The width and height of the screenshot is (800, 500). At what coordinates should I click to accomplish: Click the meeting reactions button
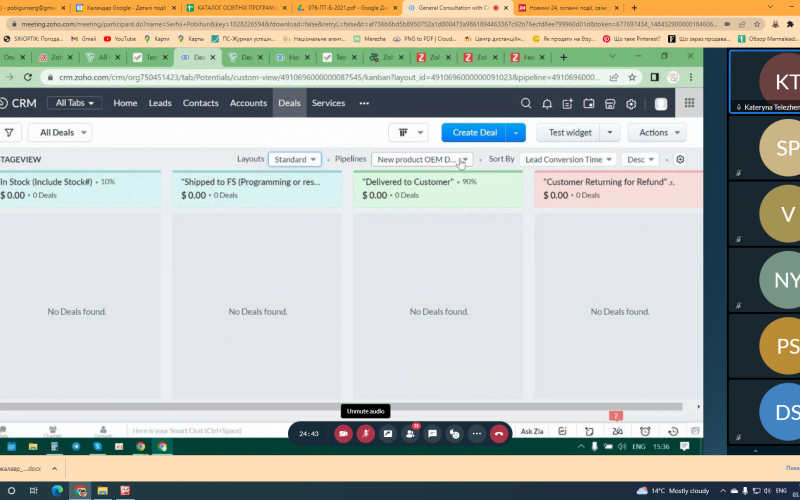[455, 434]
